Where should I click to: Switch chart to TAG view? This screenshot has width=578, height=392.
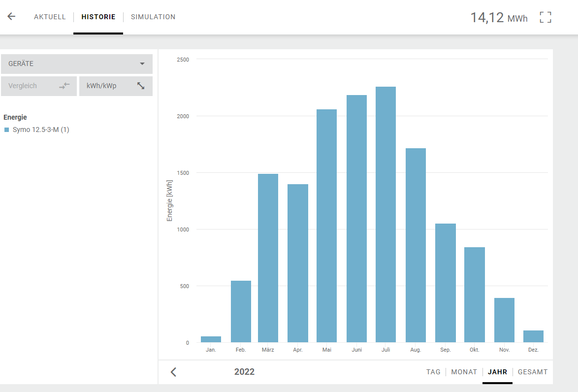coord(433,372)
